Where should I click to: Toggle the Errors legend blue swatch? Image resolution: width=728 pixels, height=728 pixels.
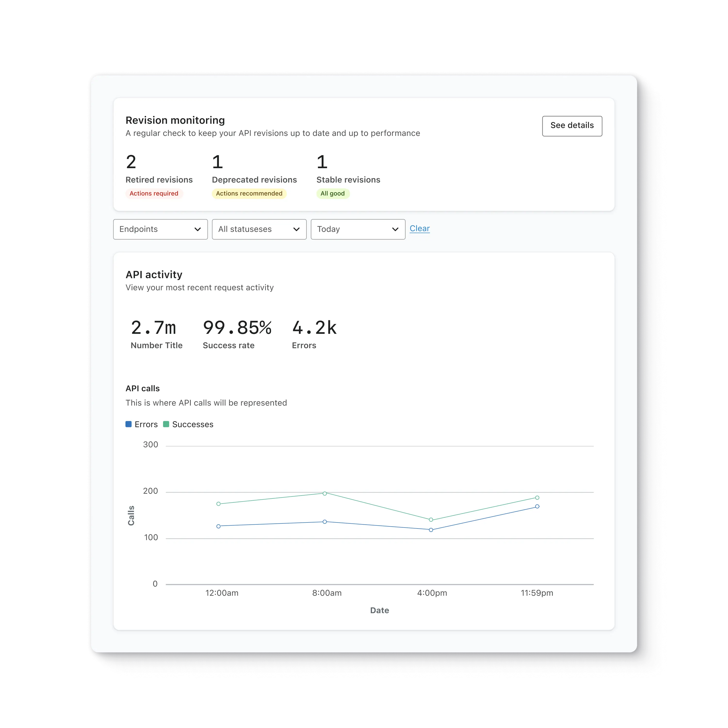[129, 424]
